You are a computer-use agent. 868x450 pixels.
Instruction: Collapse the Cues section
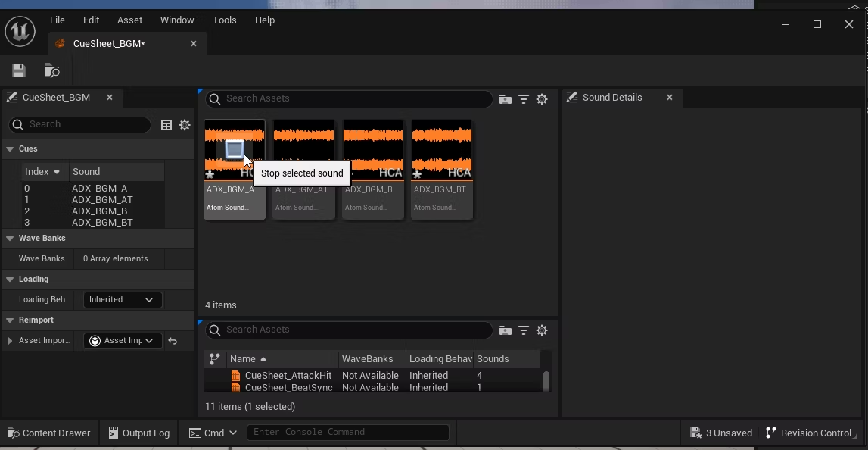[11, 149]
